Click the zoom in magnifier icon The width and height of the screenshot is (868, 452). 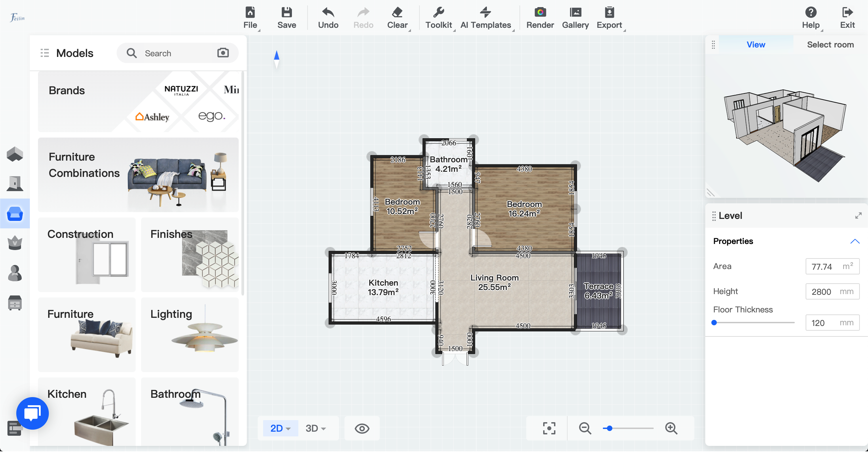[x=671, y=428]
